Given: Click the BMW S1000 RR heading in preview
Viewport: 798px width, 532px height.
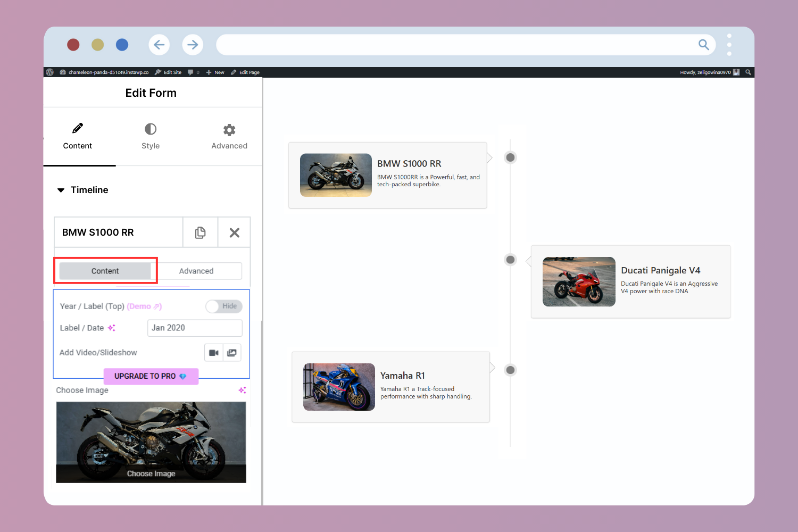Looking at the screenshot, I should (x=409, y=164).
